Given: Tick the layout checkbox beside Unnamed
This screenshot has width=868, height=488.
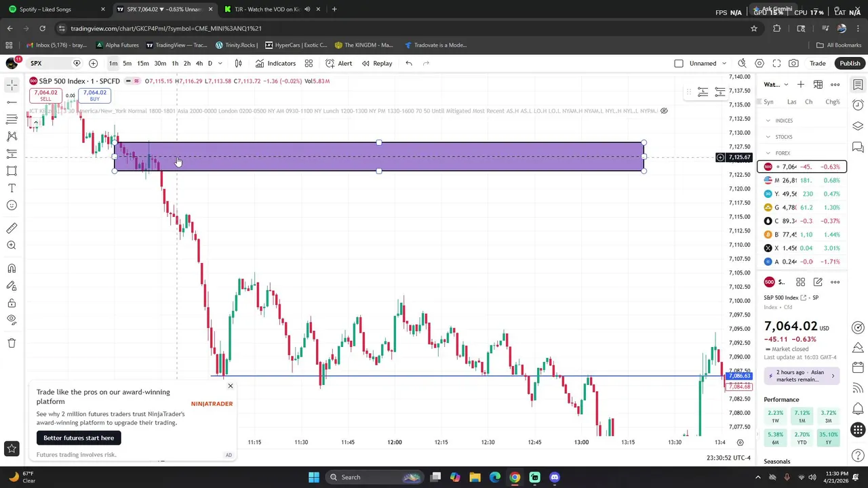Looking at the screenshot, I should tap(679, 64).
